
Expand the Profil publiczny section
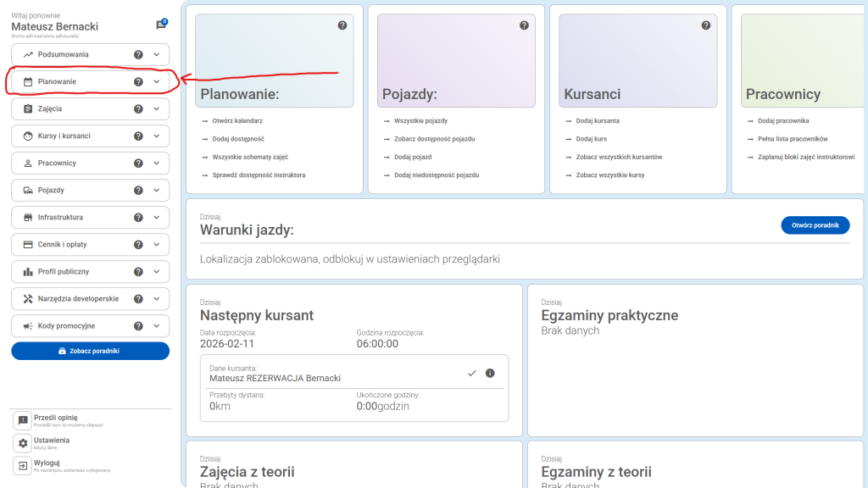point(156,271)
